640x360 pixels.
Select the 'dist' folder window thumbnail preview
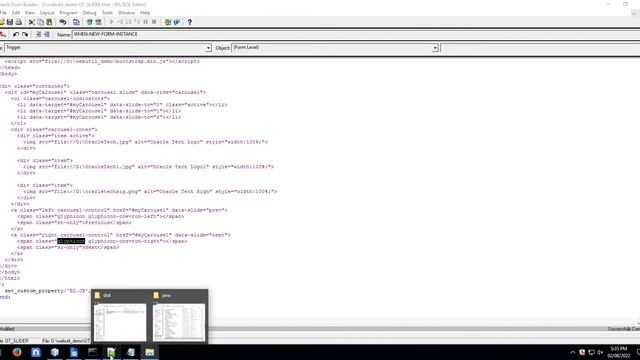point(120,322)
